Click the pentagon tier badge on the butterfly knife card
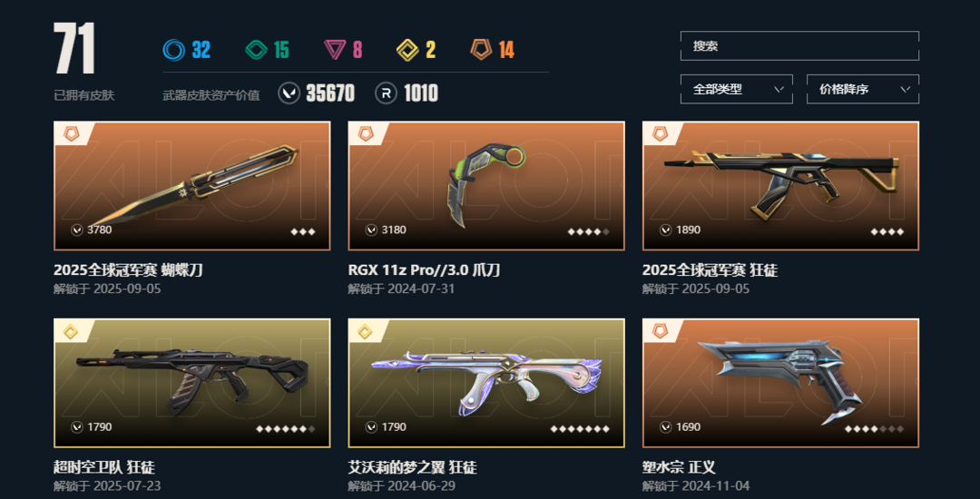 pos(72,133)
